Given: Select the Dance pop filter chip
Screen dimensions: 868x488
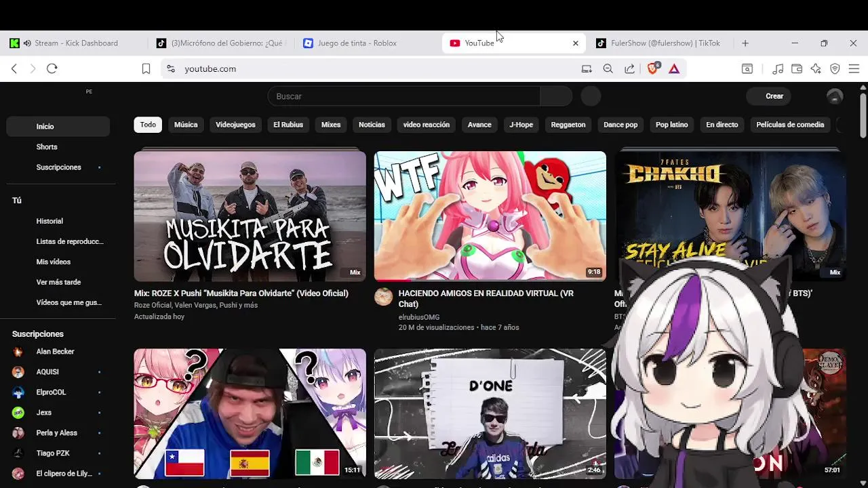Looking at the screenshot, I should click(x=620, y=125).
